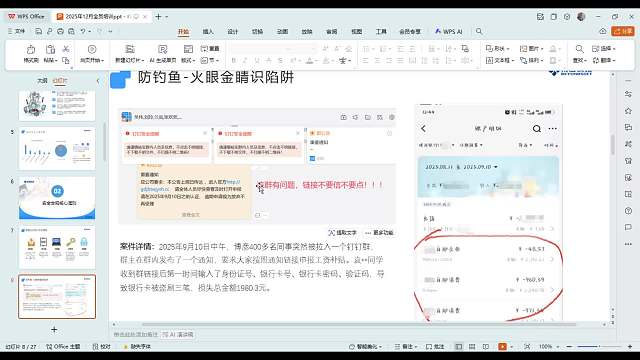The width and height of the screenshot is (640, 360).
Task: Toggle Bold formatting
Action: (233, 60)
